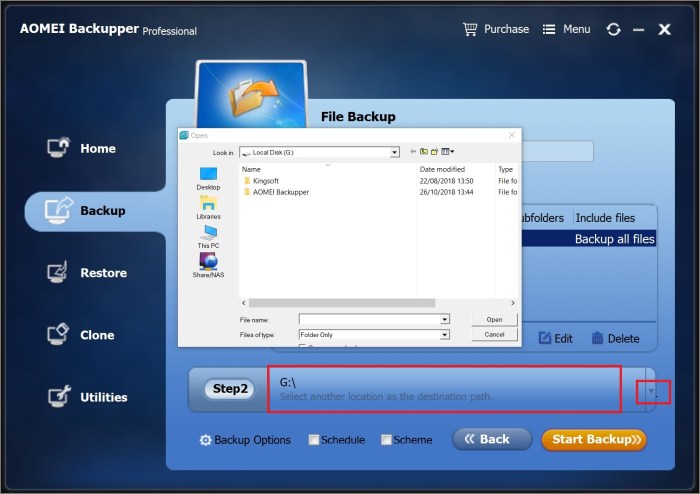This screenshot has height=494, width=700.
Task: Click the File name input field
Action: point(370,320)
